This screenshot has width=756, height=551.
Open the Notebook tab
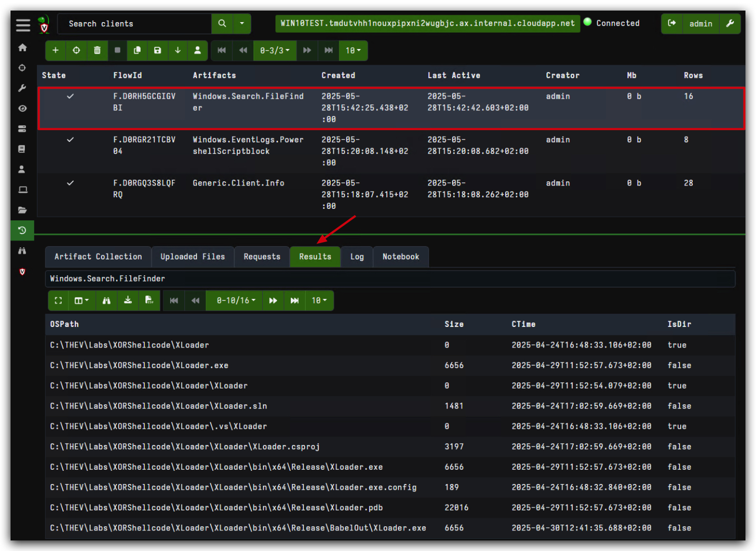(x=401, y=257)
